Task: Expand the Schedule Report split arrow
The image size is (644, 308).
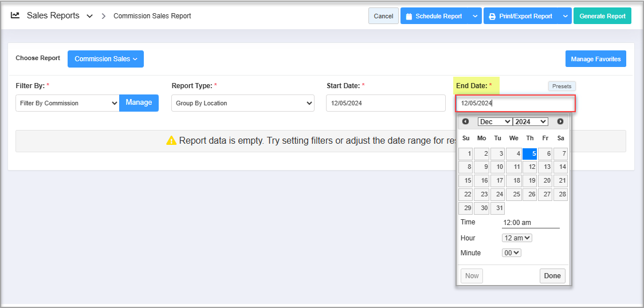Action: tap(475, 16)
